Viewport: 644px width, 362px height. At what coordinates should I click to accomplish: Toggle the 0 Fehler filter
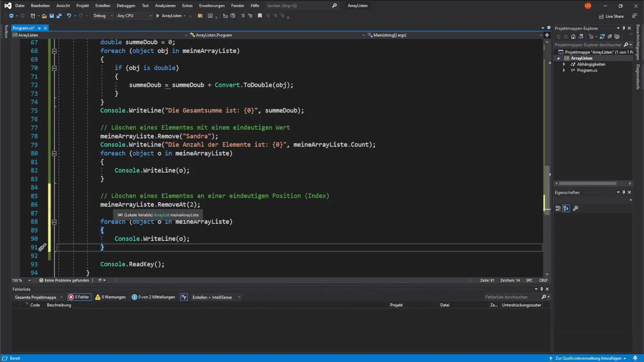(79, 297)
